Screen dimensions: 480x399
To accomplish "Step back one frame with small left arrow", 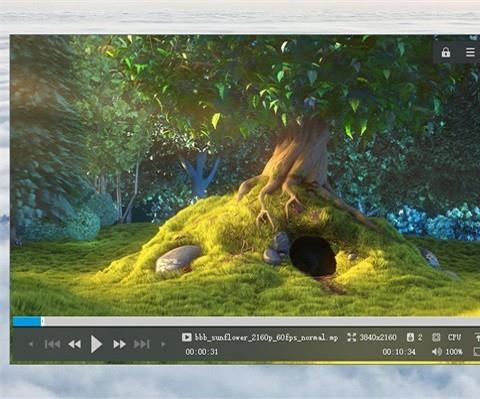I will (x=31, y=344).
